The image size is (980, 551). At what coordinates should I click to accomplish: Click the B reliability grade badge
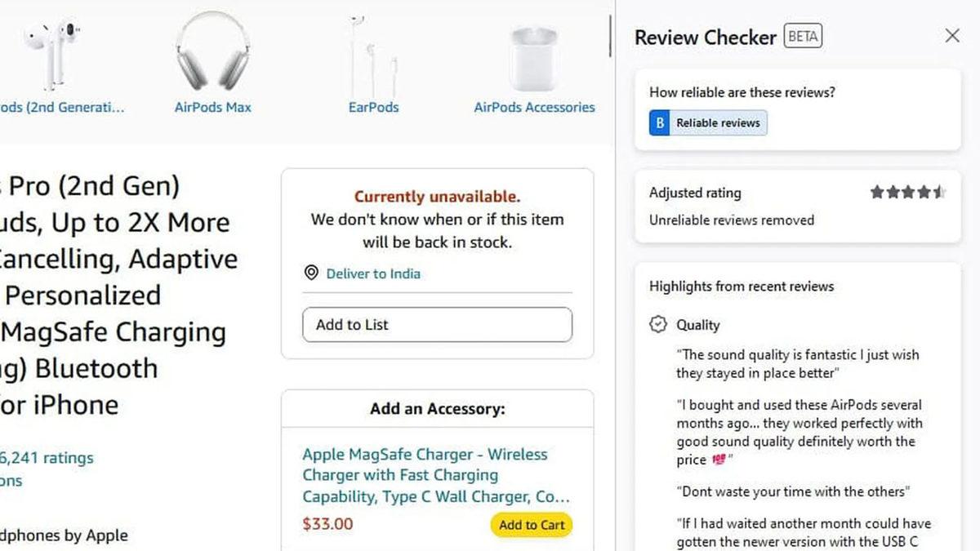click(x=658, y=122)
